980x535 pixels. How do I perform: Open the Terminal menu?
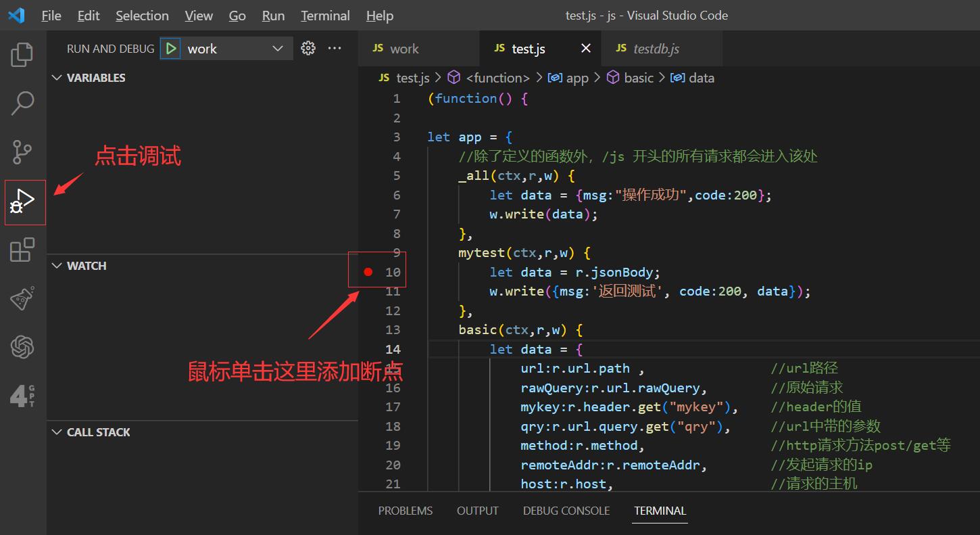click(x=325, y=16)
